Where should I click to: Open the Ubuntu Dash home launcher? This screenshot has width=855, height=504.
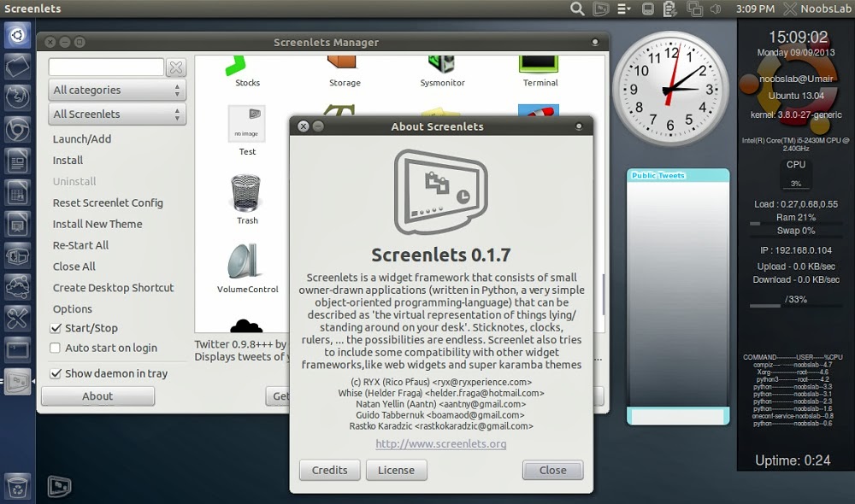(17, 36)
